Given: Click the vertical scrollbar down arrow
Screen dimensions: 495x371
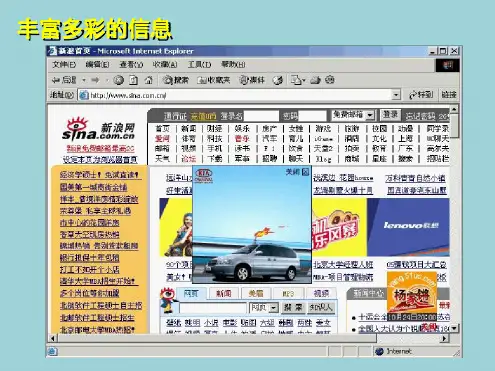Looking at the screenshot, I should (454, 328).
